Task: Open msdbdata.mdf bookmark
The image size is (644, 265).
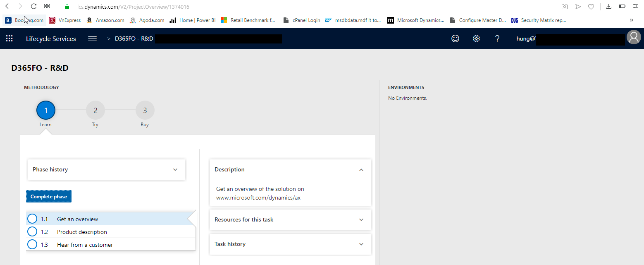Action: tap(353, 20)
